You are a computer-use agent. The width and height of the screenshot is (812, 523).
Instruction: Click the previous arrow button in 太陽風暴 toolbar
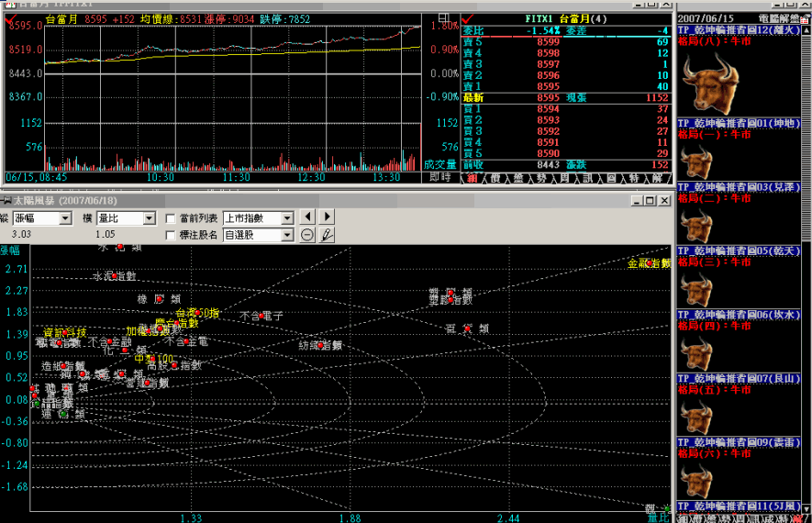[307, 217]
